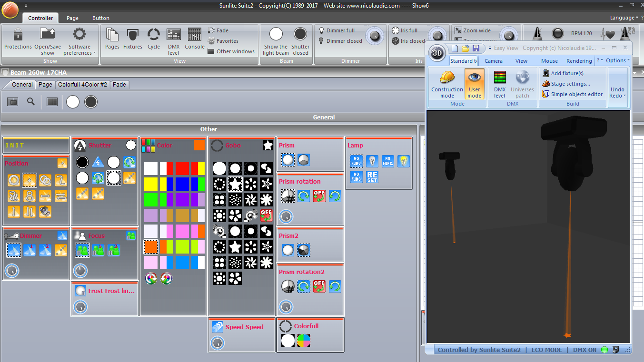Screen dimensions: 644x362
Task: Click the Focus panel dial
Action: (80, 271)
